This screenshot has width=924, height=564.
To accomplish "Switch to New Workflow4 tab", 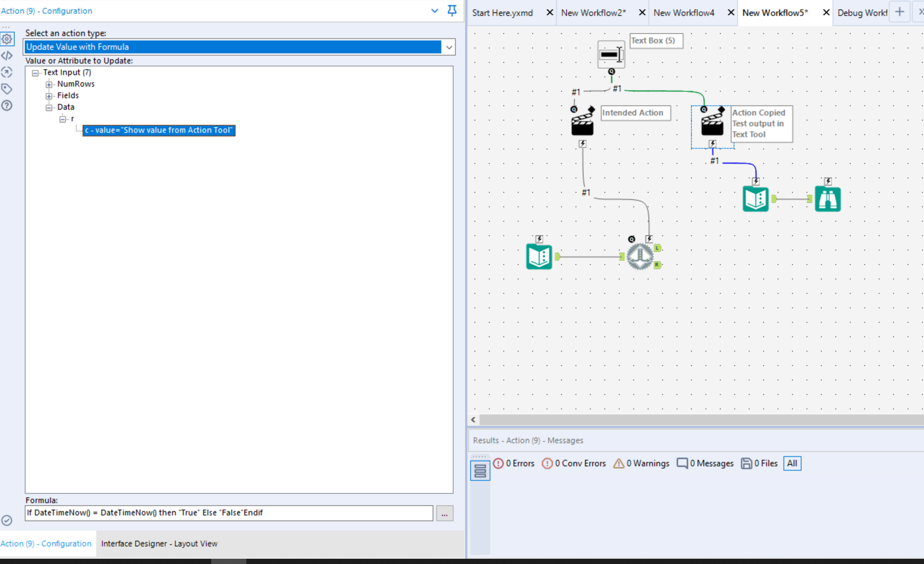I will [x=683, y=13].
